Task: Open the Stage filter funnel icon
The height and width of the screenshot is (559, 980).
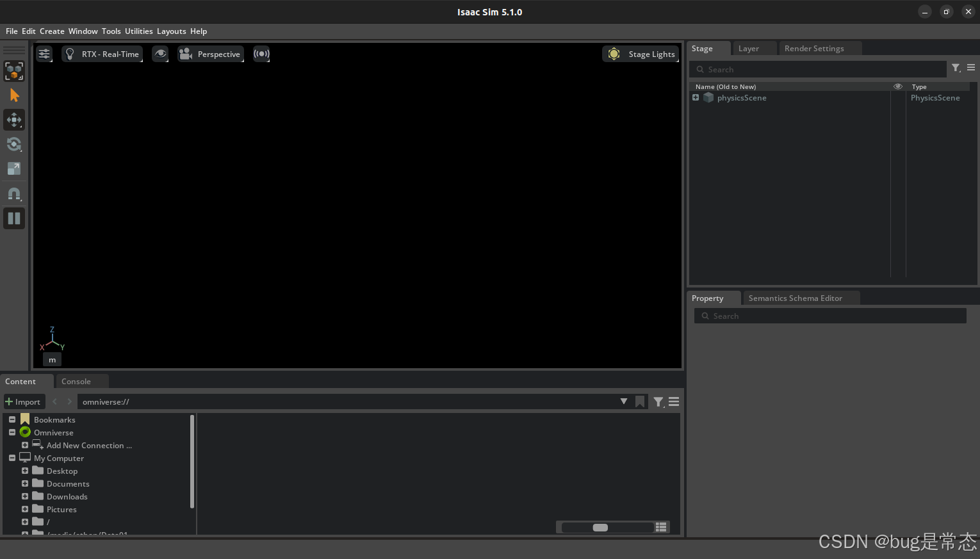Action: pyautogui.click(x=956, y=68)
